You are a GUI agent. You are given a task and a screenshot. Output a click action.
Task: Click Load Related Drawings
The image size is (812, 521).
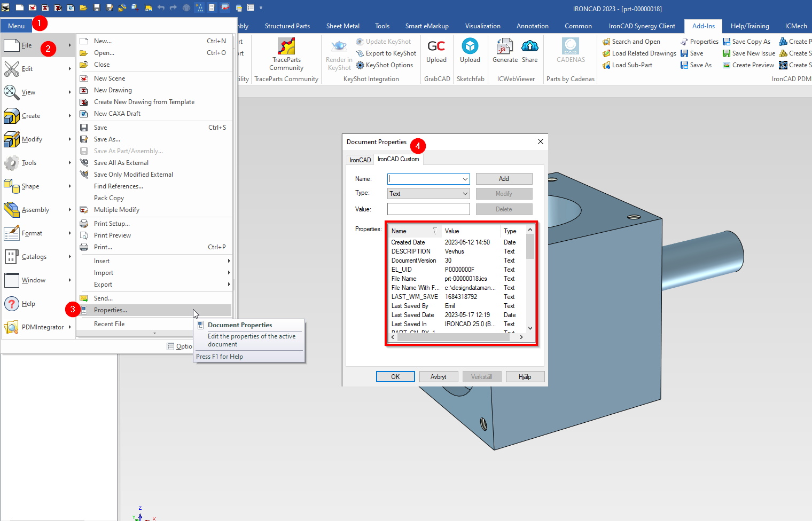[x=639, y=53]
